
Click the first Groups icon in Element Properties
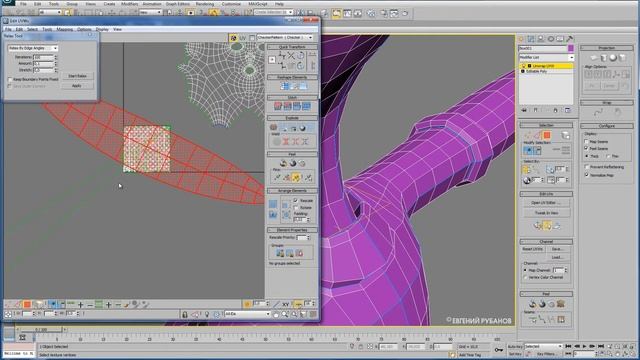[x=280, y=253]
